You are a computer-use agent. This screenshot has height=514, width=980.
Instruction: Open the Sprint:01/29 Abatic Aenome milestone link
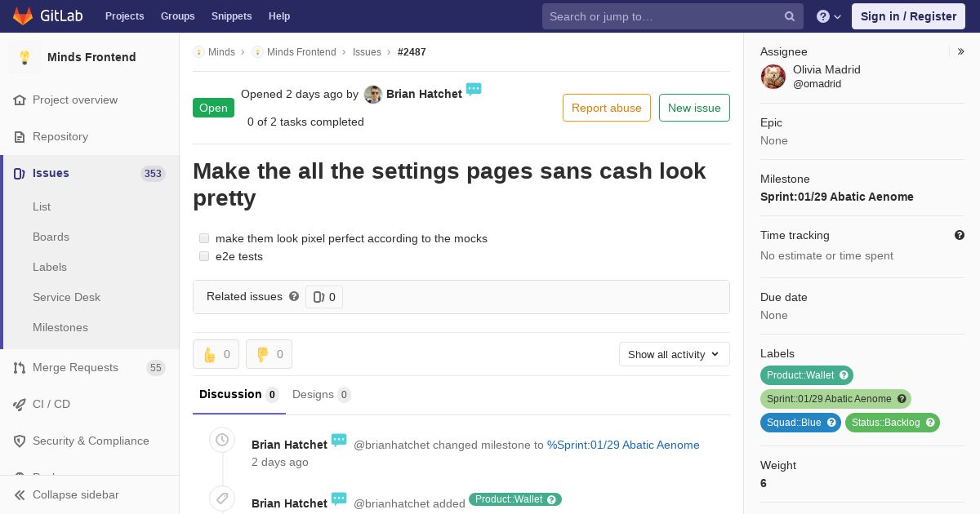[837, 197]
